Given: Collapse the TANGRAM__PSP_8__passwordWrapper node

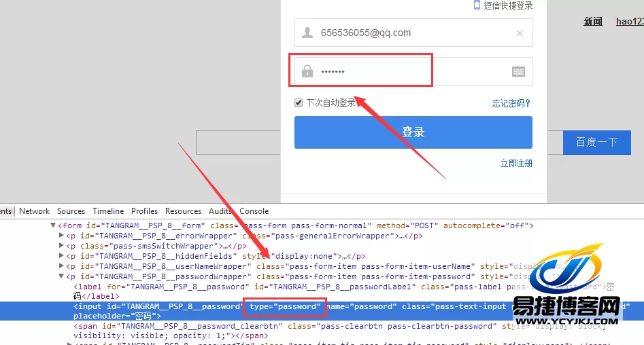Looking at the screenshot, I should tap(61, 276).
